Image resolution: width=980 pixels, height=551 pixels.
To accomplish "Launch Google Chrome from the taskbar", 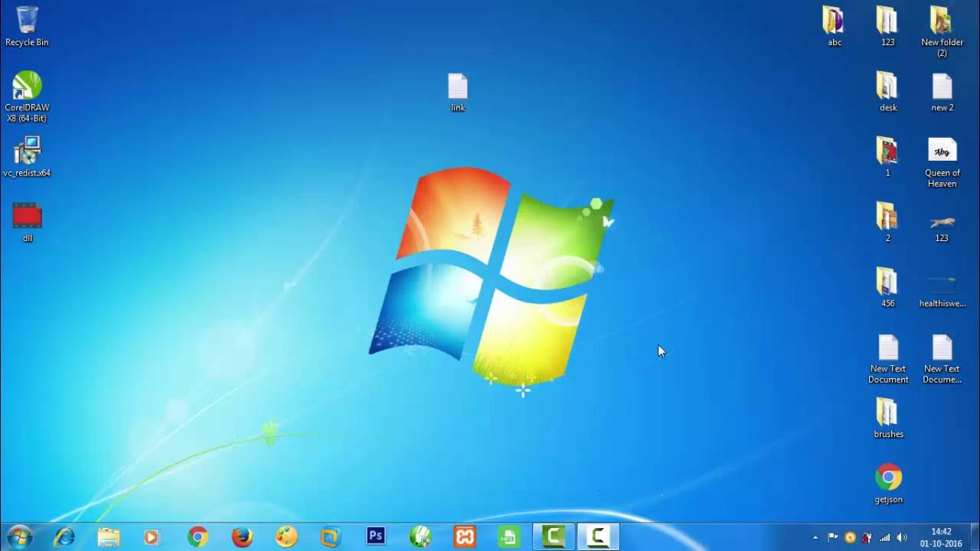I will tap(198, 537).
